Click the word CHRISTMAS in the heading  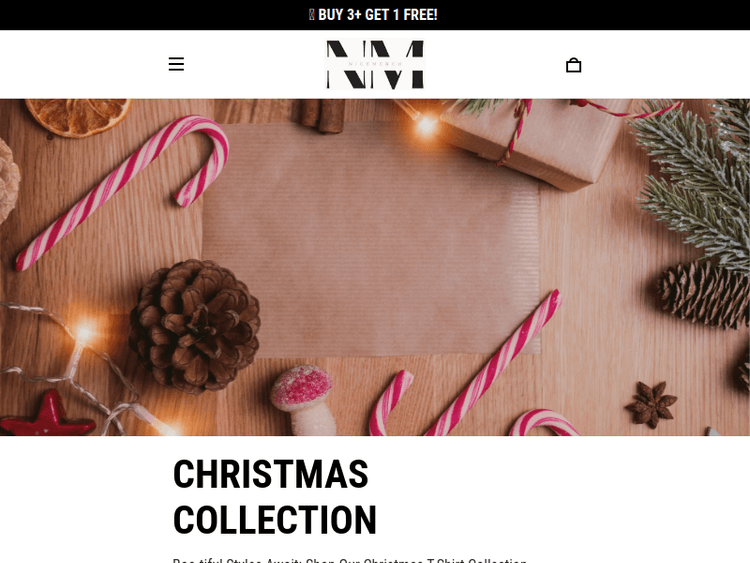click(x=271, y=474)
